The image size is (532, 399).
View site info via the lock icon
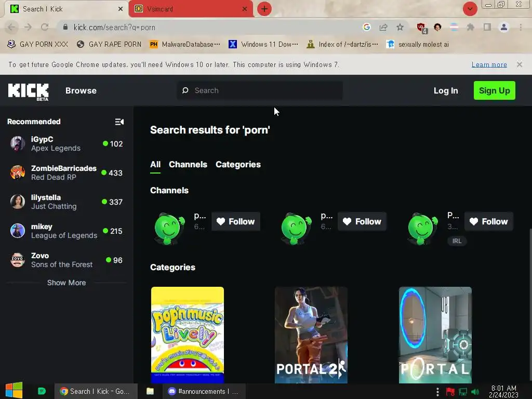(65, 27)
